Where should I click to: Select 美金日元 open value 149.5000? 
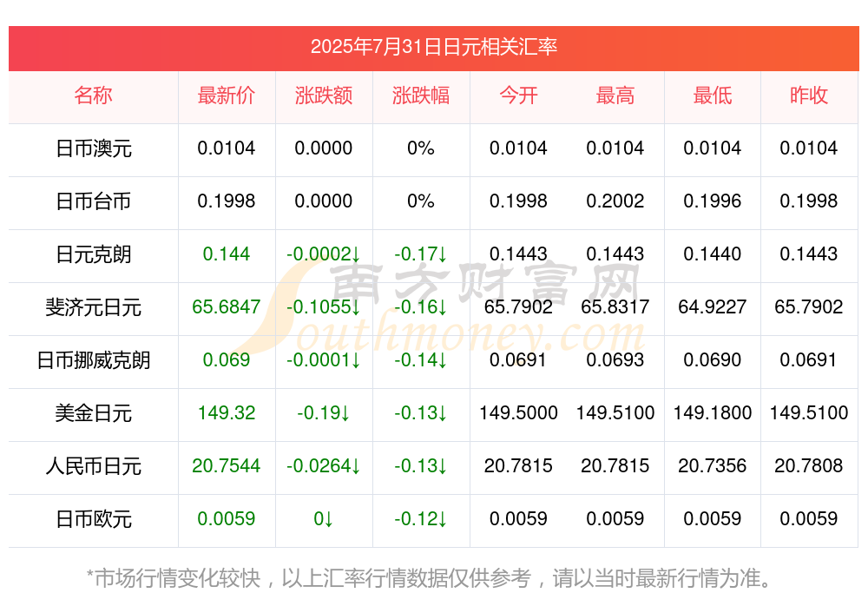[518, 413]
